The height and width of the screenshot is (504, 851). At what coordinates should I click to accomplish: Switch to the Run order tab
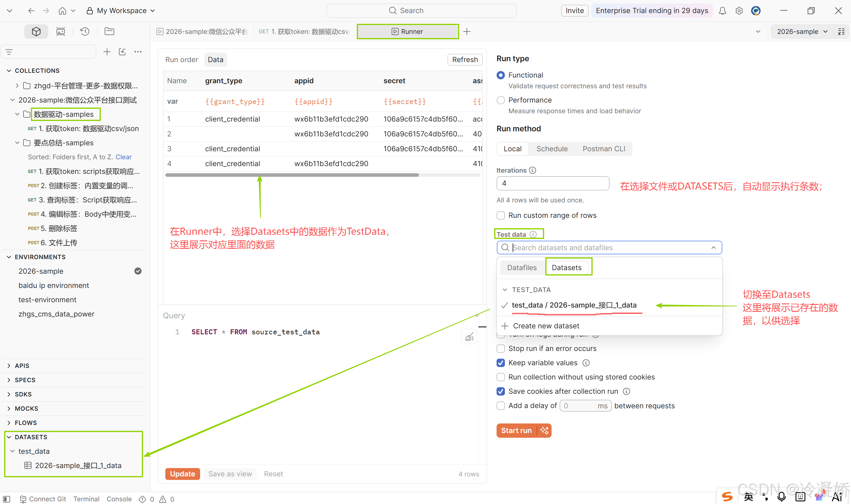point(182,60)
